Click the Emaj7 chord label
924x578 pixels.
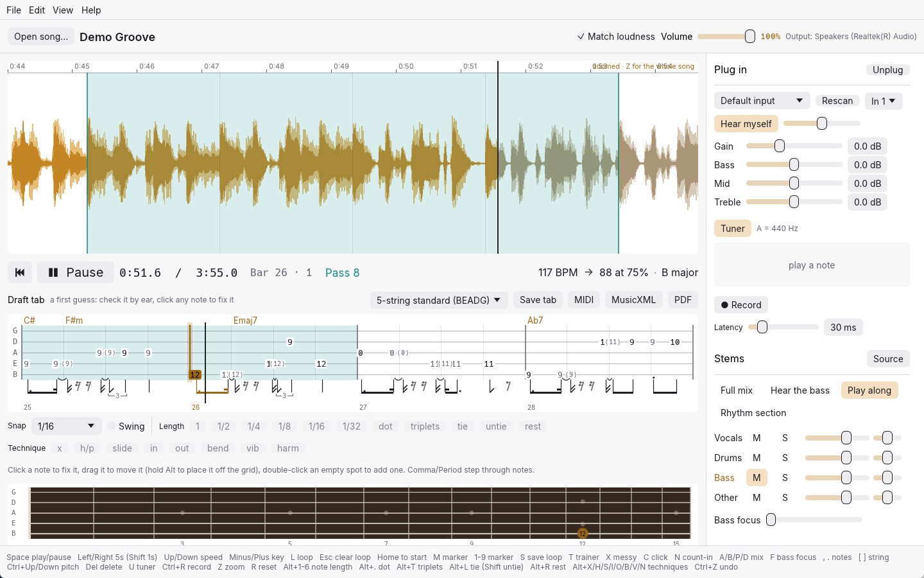[245, 320]
